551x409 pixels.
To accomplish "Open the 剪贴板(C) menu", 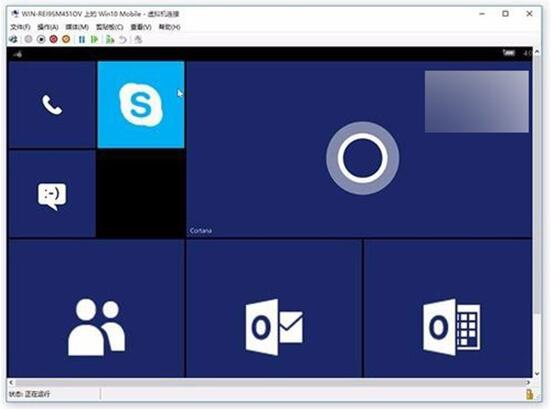I will coord(110,27).
